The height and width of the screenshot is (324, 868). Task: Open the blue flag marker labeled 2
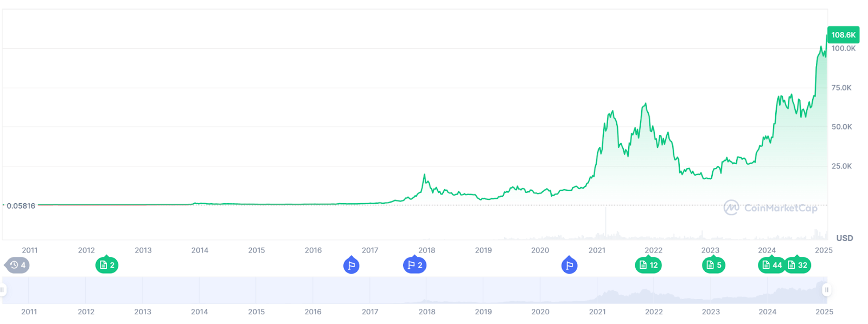(x=414, y=265)
